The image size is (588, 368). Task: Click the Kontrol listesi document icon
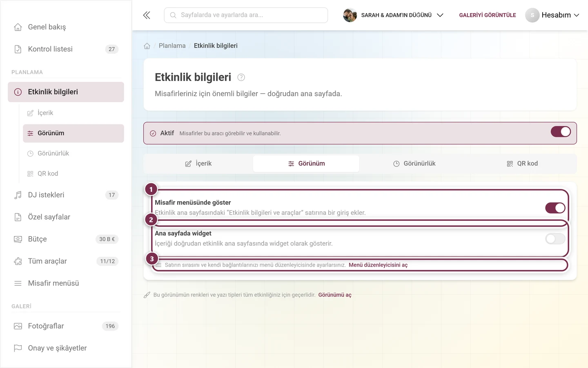click(18, 49)
